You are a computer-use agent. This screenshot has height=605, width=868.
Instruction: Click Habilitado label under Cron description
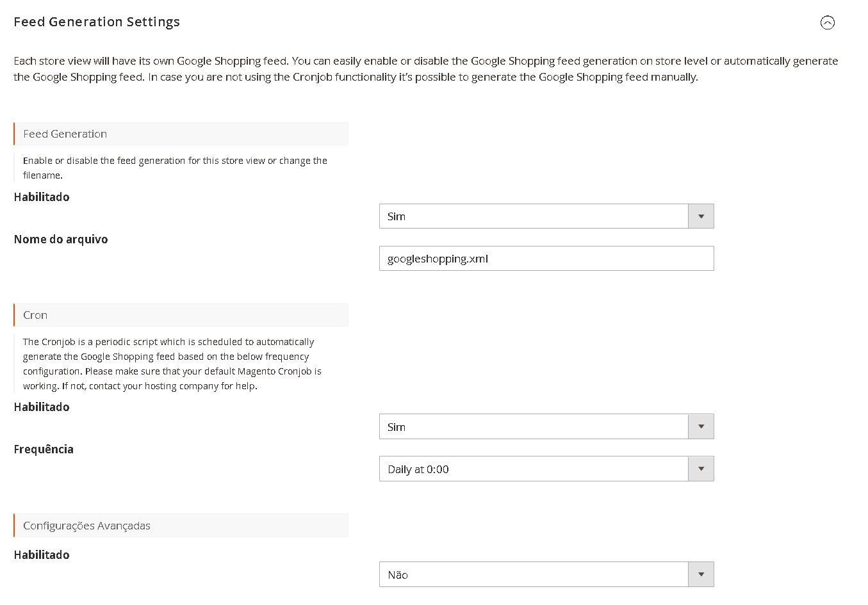[x=42, y=407]
